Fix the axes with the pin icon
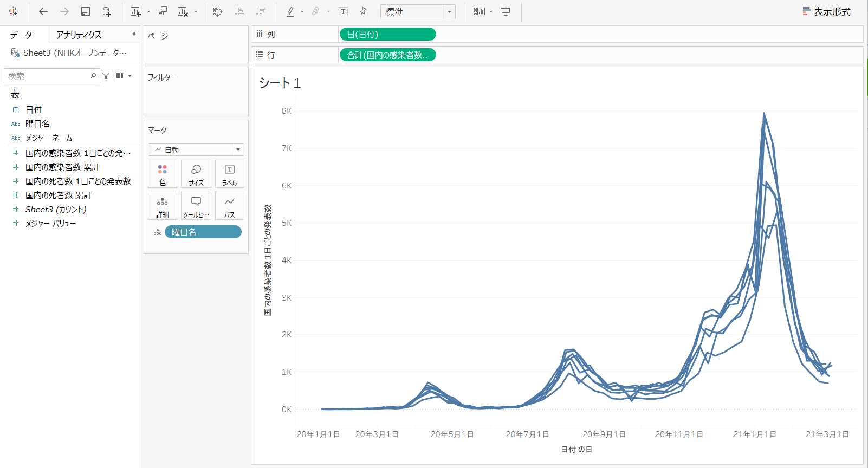Screen dimensions: 868x468 pyautogui.click(x=363, y=11)
